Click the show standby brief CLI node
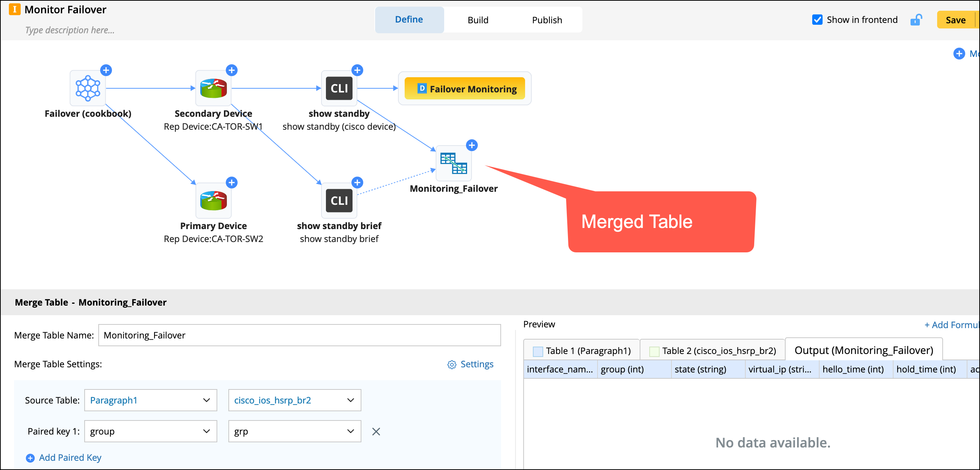Image resolution: width=980 pixels, height=470 pixels. [x=338, y=200]
